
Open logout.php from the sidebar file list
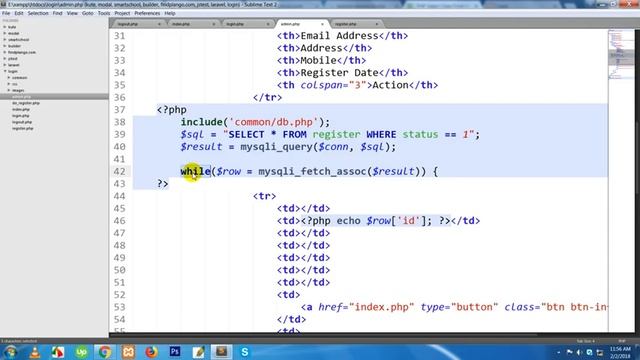click(x=22, y=122)
